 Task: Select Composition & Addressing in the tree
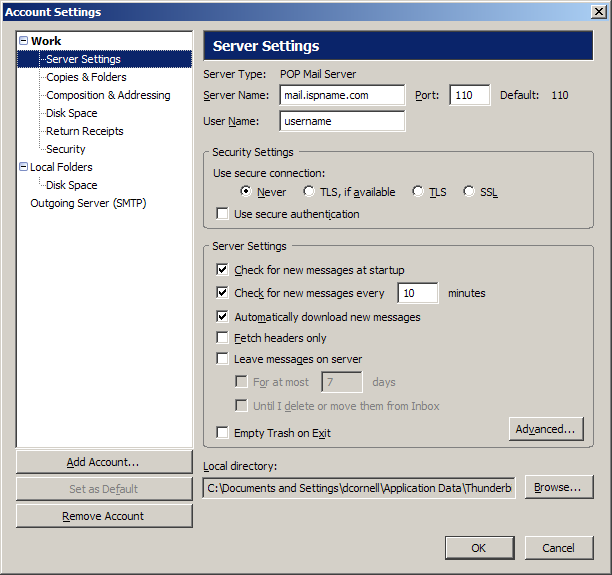[108, 95]
